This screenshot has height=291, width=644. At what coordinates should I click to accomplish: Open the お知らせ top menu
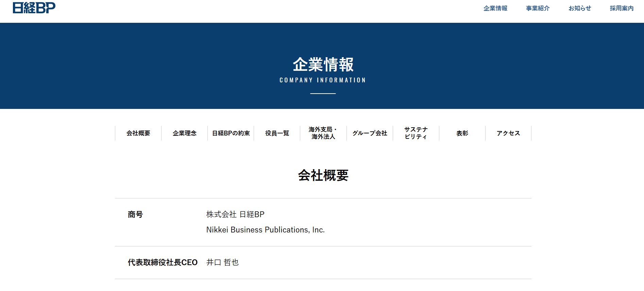[x=580, y=8]
